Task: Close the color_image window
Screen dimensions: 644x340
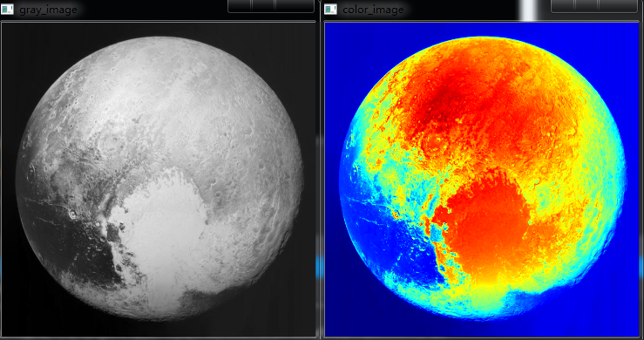Action: click(x=617, y=5)
